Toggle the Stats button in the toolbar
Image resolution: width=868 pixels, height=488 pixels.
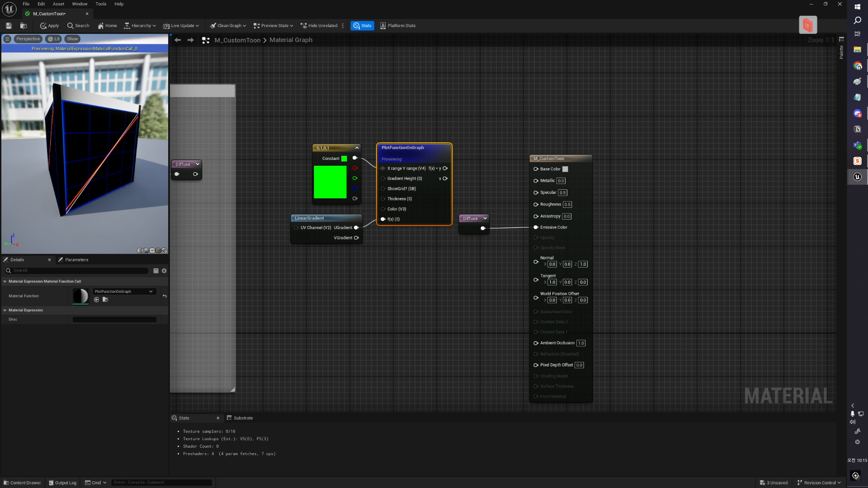coord(362,26)
